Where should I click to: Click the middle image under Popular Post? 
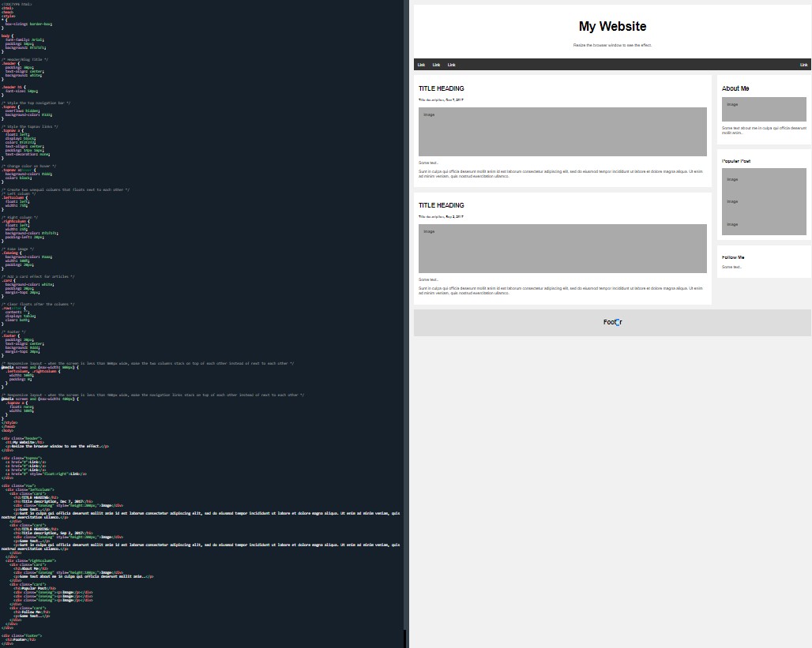[x=763, y=201]
